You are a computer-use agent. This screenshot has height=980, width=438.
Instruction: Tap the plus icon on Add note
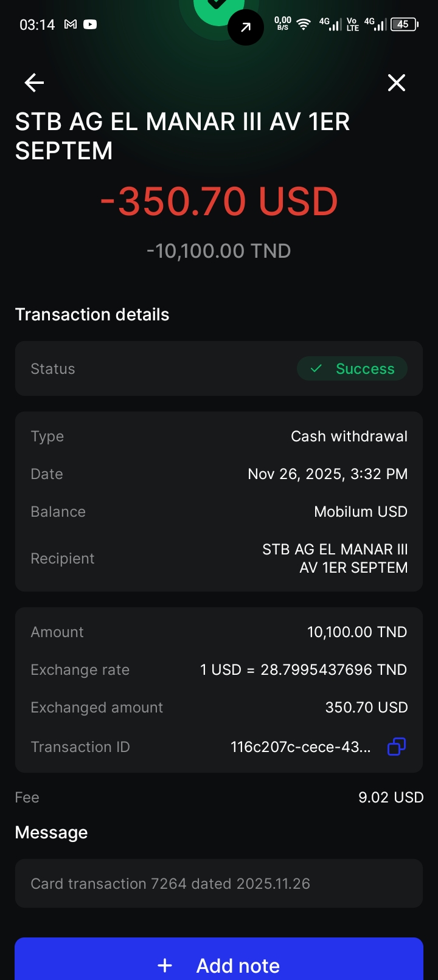[x=165, y=965]
